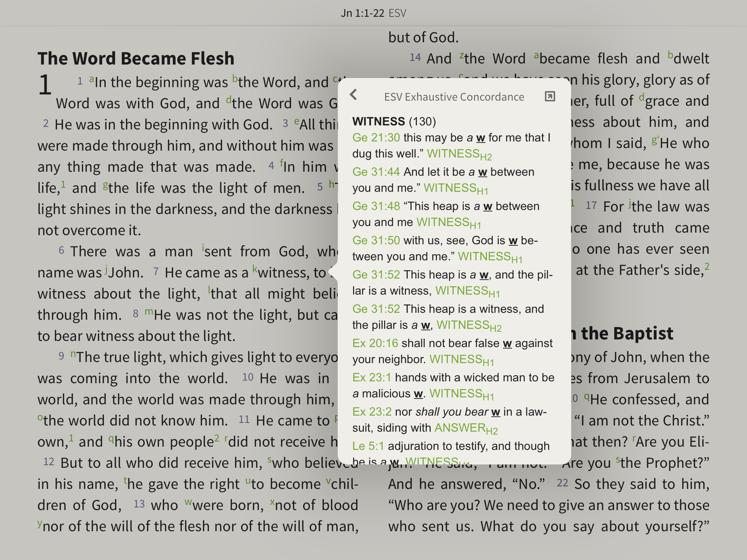Screen dimensions: 747x560
Task: Tap cross-reference 'g' before 'He who'
Action: pos(655,140)
